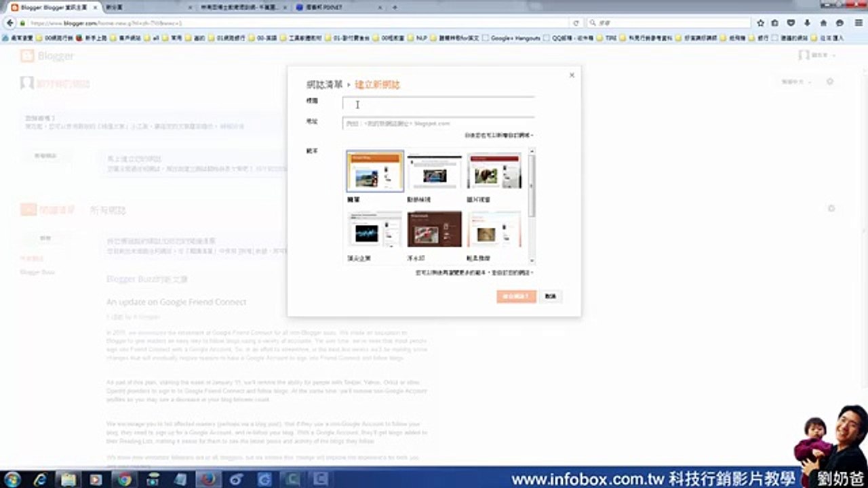Click the orange Create blog button
Screen dimensions: 868x488
pyautogui.click(x=516, y=296)
